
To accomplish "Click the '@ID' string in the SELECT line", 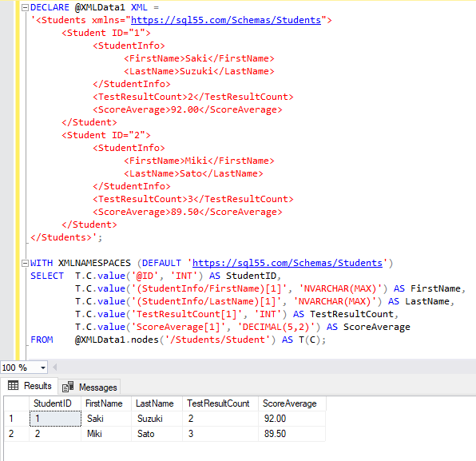I will pos(145,276).
